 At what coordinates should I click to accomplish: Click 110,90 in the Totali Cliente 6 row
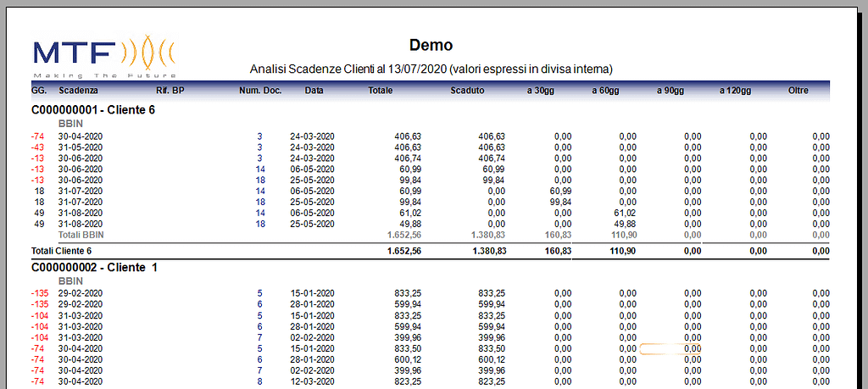coord(621,251)
